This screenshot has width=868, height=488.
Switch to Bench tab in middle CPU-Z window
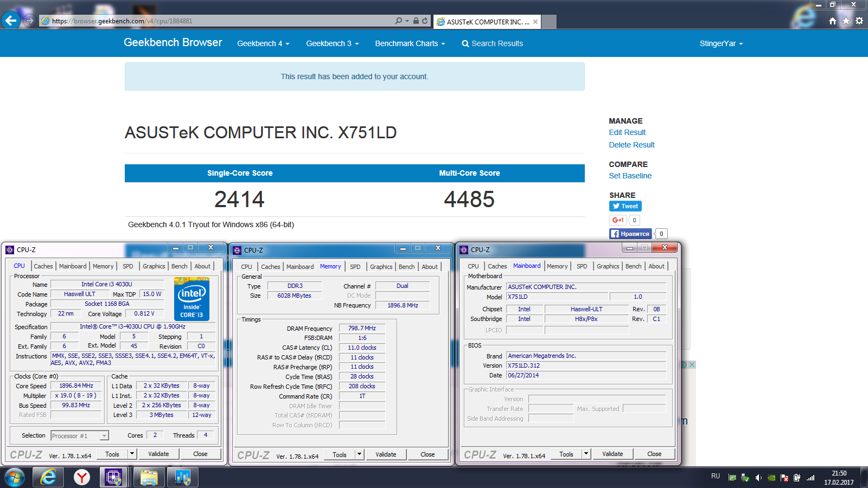[406, 267]
